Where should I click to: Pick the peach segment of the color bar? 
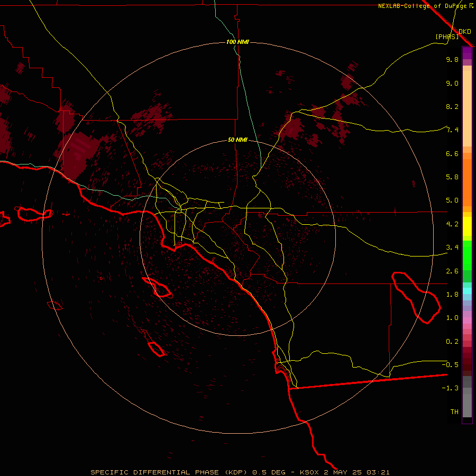pos(467,108)
